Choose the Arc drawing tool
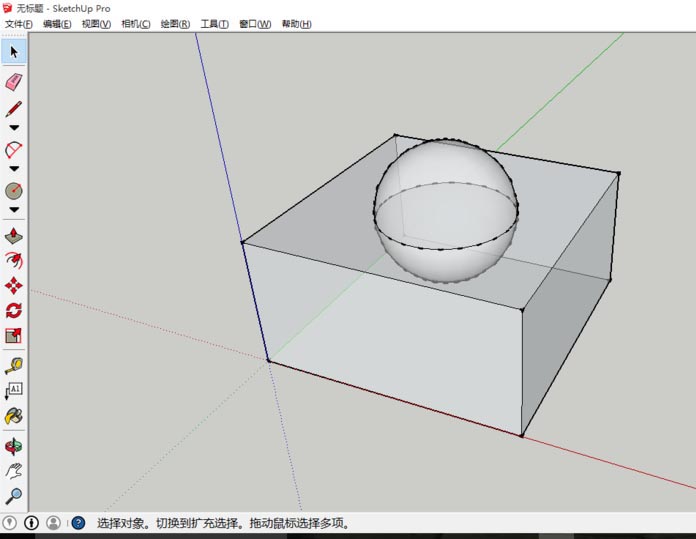Image resolution: width=696 pixels, height=539 pixels. pyautogui.click(x=14, y=150)
